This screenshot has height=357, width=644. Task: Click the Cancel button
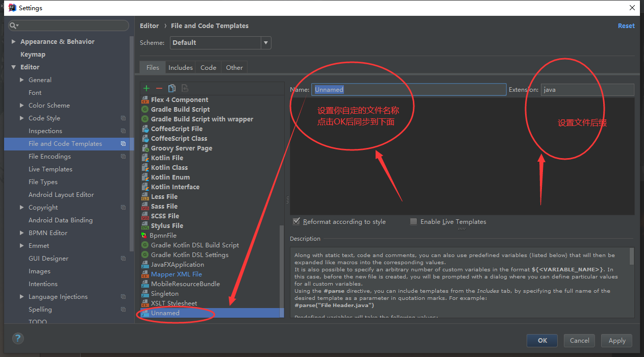pos(579,341)
